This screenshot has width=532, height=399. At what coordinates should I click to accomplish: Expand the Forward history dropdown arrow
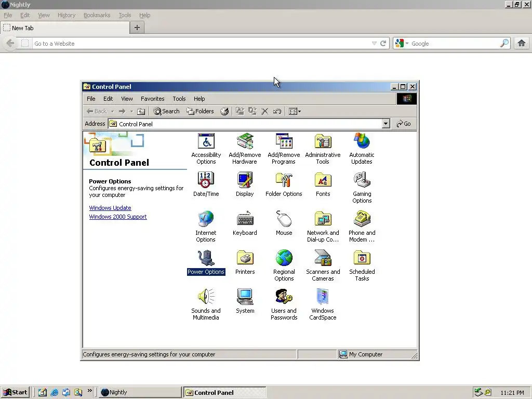131,111
